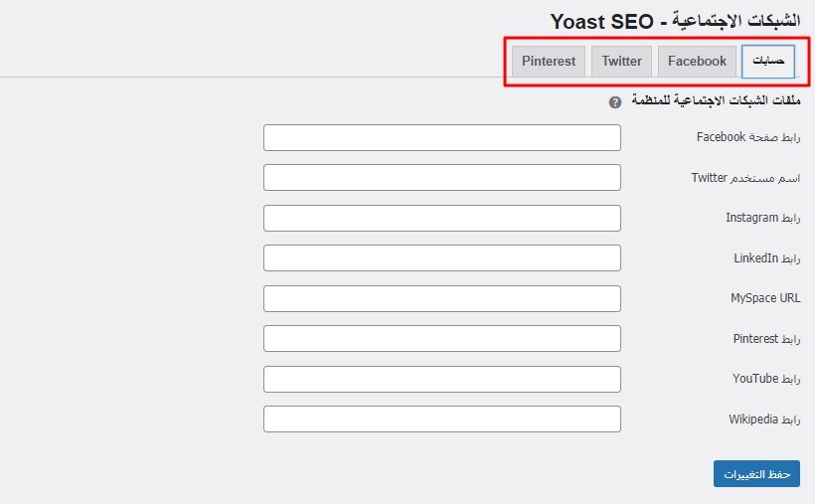Select the Pinterest tab
This screenshot has height=504, width=815.
pos(549,62)
